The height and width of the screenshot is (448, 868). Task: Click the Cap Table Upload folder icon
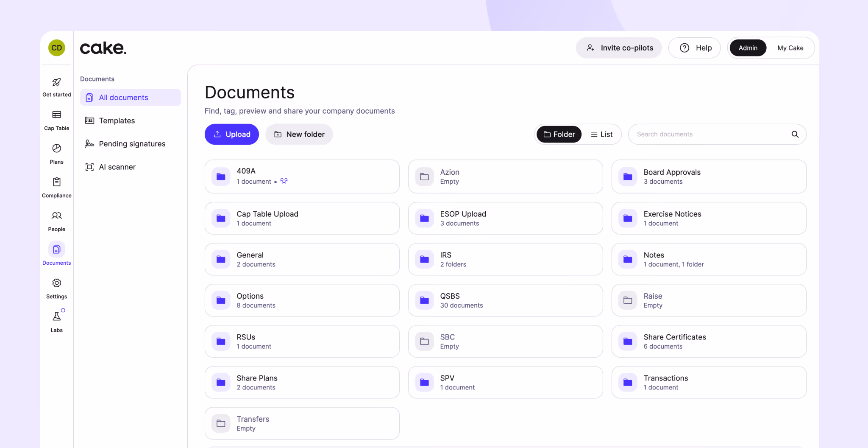coord(221,218)
